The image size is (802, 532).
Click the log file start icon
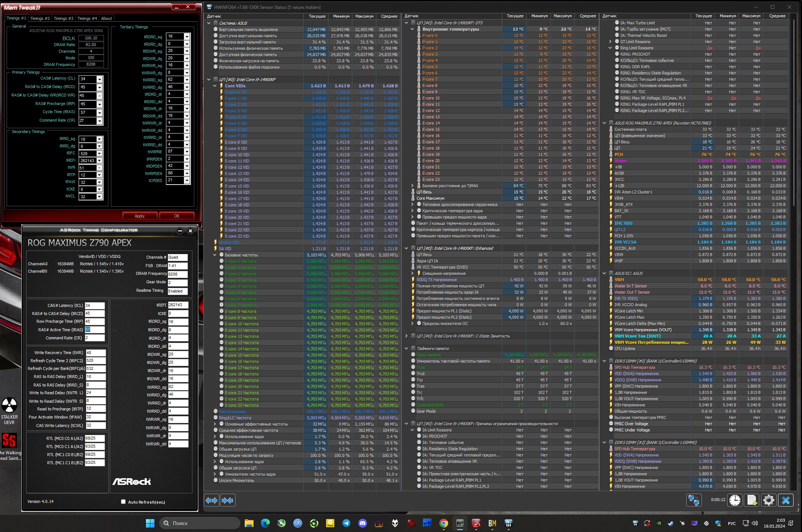coord(752,500)
